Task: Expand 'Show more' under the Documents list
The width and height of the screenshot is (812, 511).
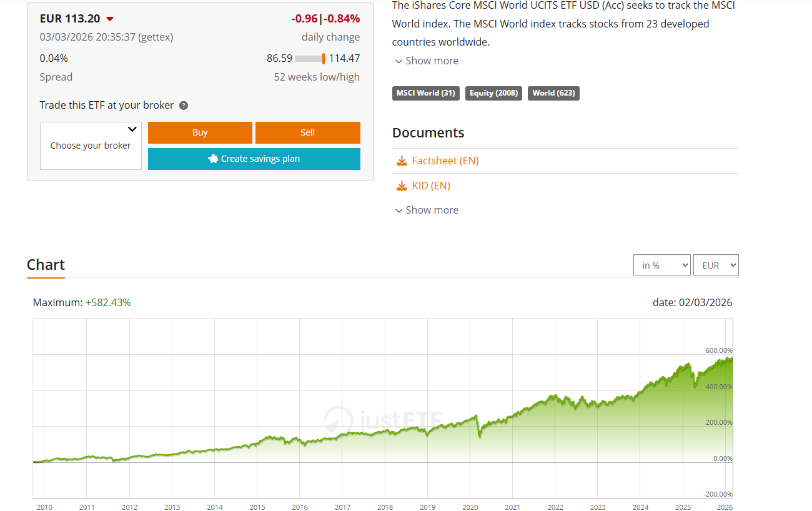Action: pos(427,210)
